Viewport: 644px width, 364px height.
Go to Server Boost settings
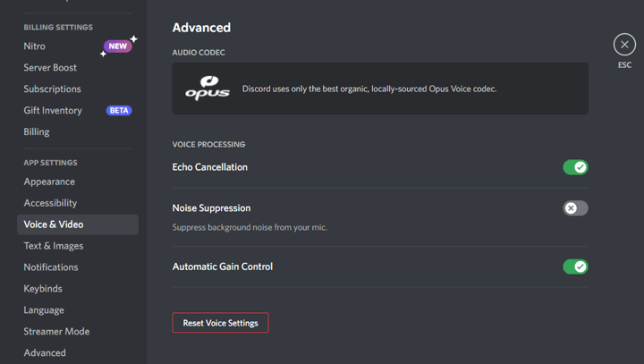click(x=50, y=68)
